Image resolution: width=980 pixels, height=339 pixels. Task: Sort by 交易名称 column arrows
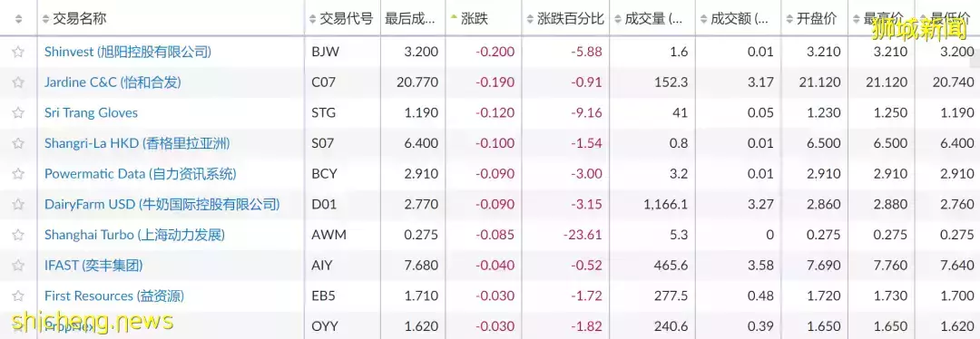point(45,19)
